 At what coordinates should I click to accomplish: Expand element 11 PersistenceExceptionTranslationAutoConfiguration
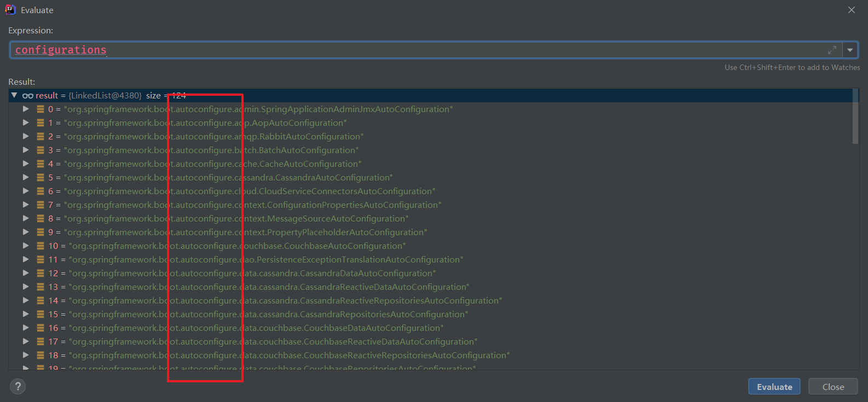(x=25, y=259)
